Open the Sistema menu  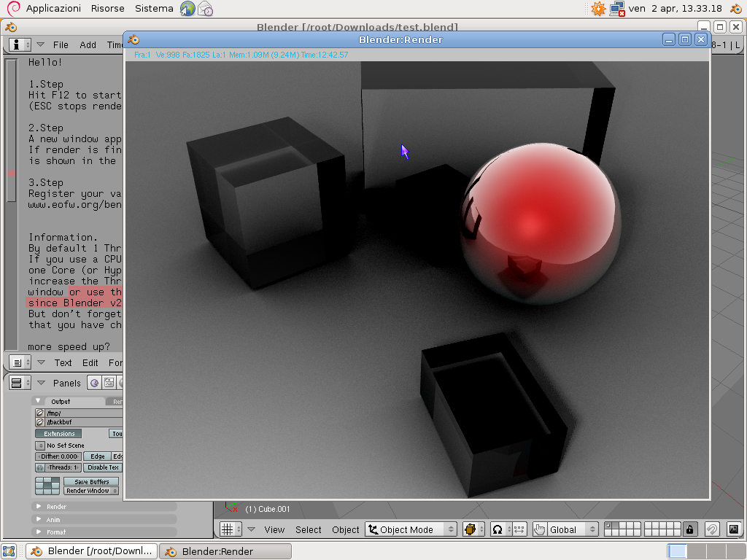click(154, 9)
